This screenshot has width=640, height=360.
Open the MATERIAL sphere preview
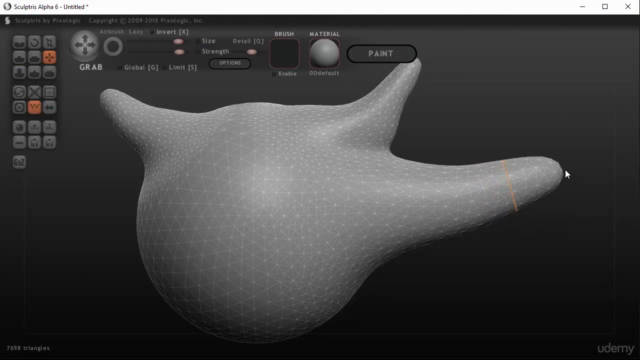pyautogui.click(x=324, y=53)
